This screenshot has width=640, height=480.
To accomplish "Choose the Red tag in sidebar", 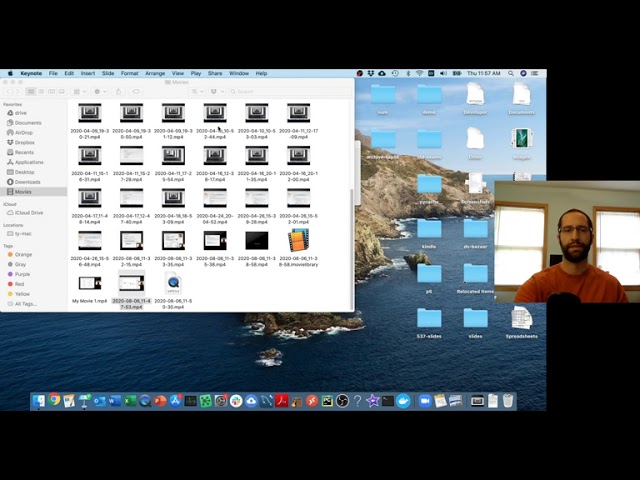I will pos(20,284).
